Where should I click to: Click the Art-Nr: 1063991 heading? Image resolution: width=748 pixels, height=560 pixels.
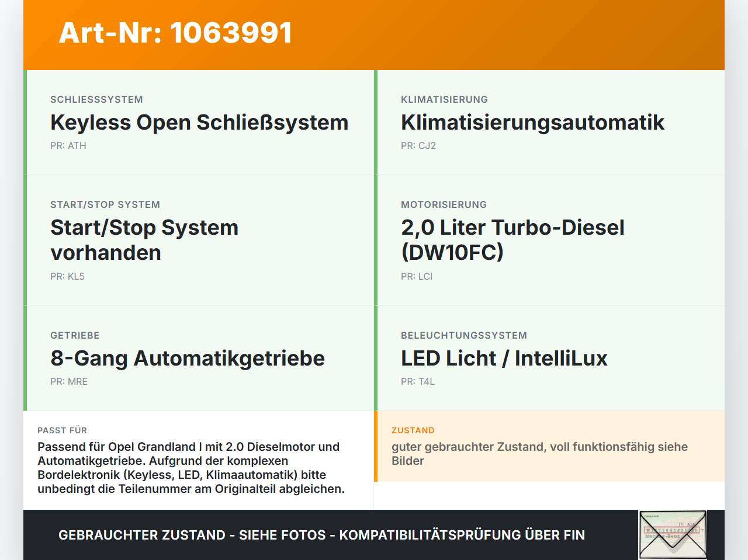pyautogui.click(x=175, y=33)
